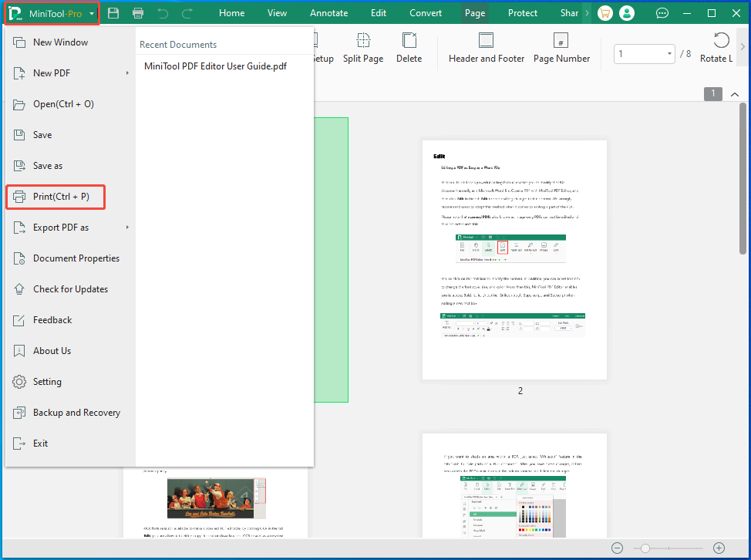
Task: Click the zoom slider handle
Action: [x=645, y=548]
